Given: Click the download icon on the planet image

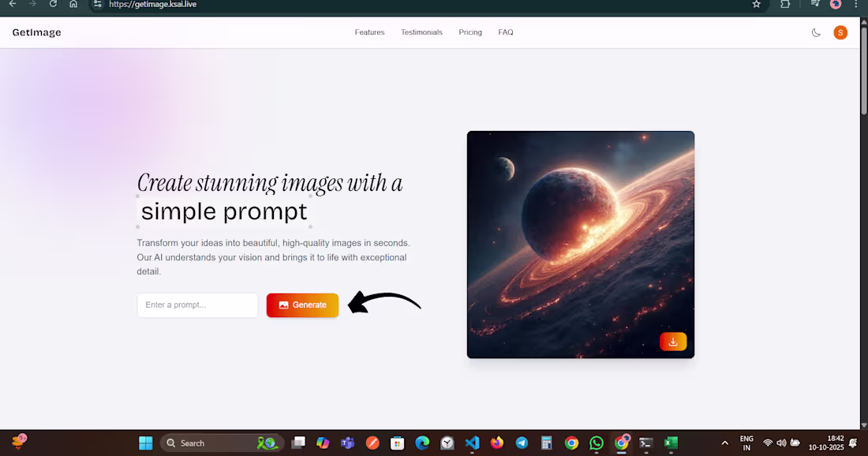Looking at the screenshot, I should click(x=673, y=341).
